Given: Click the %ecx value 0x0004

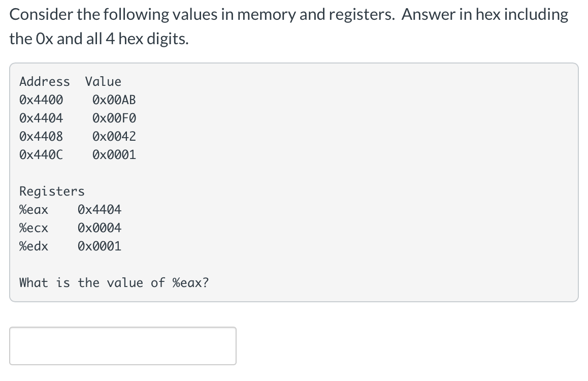Looking at the screenshot, I should pyautogui.click(x=99, y=228).
